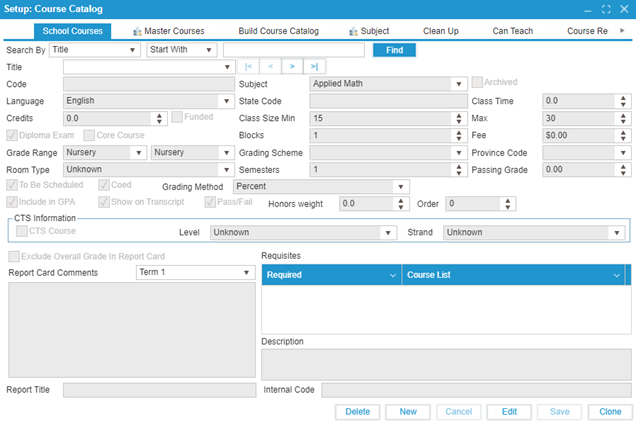Increase the Class Size Min stepper value
The height and width of the screenshot is (421, 636).
click(461, 115)
